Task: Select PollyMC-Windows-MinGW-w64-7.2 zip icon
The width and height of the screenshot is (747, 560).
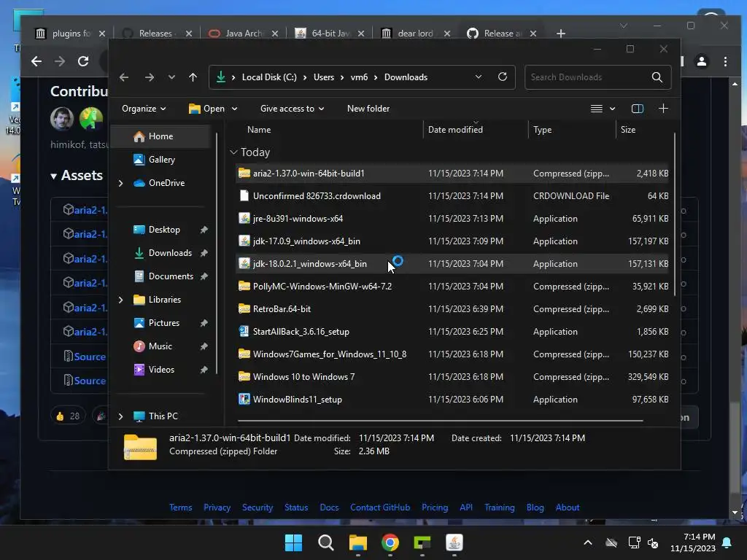Action: [244, 286]
